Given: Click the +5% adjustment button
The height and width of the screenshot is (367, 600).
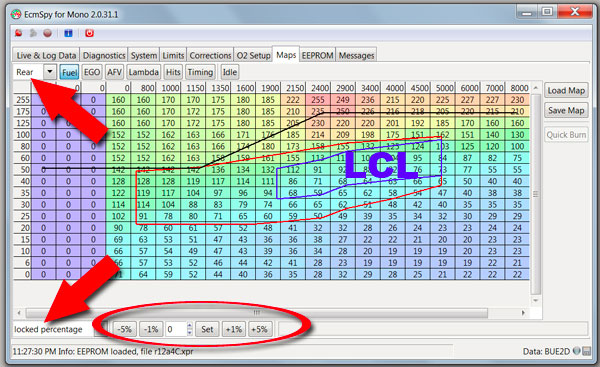Looking at the screenshot, I should (259, 329).
